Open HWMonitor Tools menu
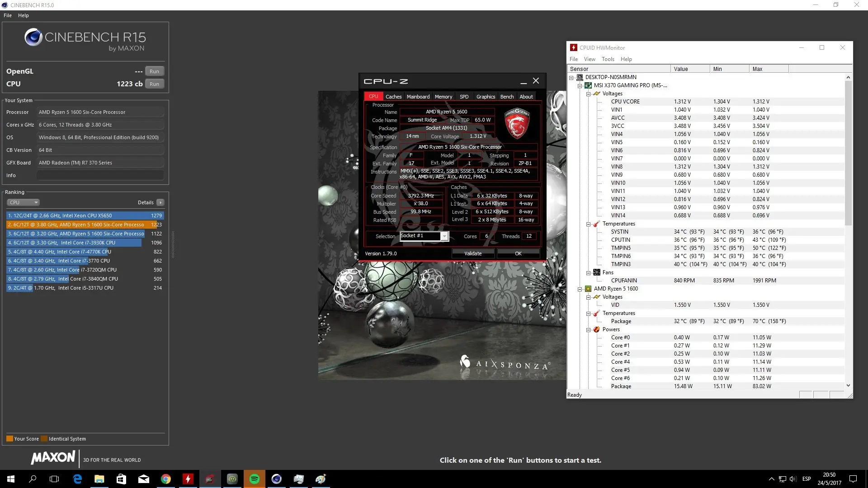 [608, 59]
